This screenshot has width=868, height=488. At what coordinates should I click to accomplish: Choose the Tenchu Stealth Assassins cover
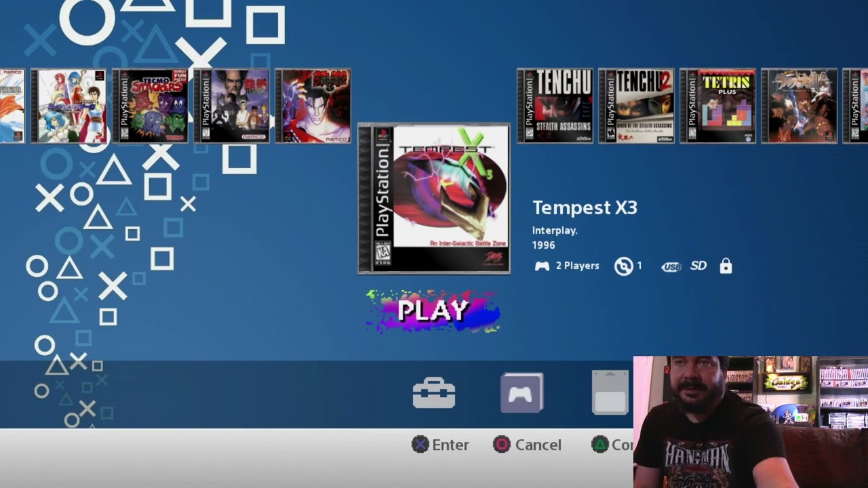tap(555, 106)
